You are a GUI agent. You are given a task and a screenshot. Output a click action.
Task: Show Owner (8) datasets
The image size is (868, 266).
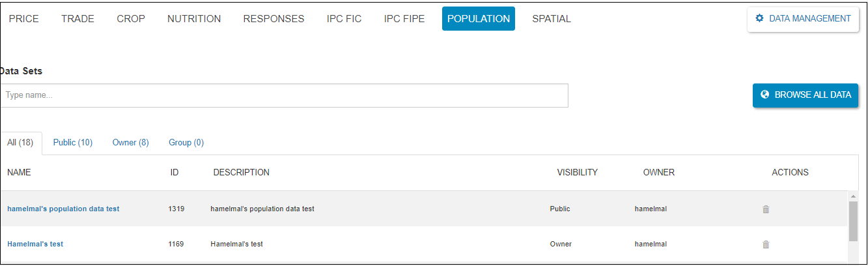point(130,143)
